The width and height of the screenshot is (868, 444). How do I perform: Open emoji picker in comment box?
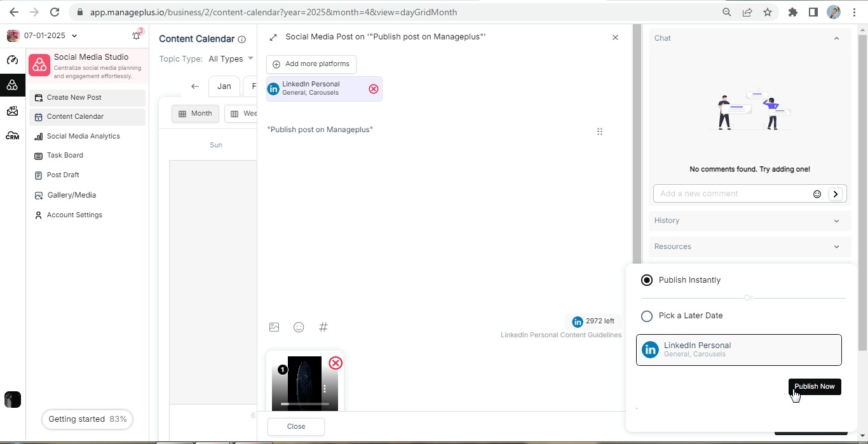pyautogui.click(x=817, y=194)
